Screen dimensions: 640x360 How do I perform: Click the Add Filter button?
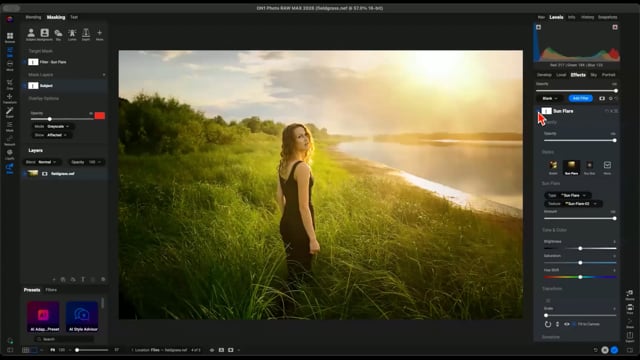[x=580, y=98]
